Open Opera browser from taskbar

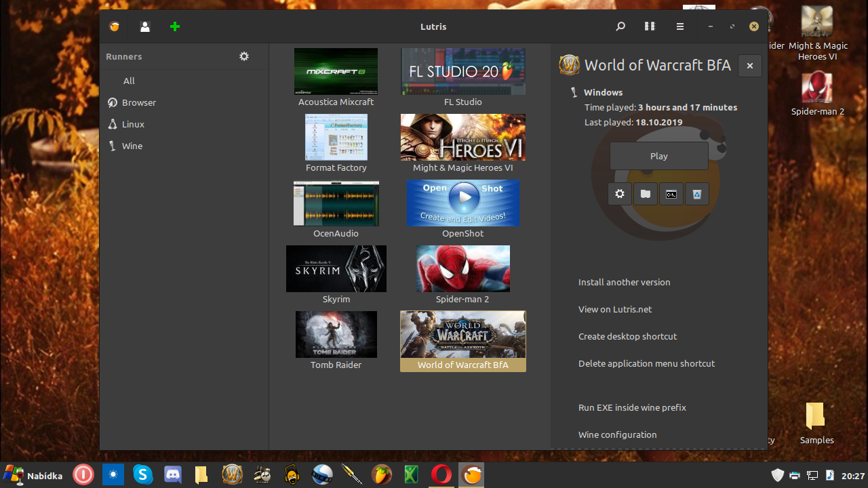441,475
